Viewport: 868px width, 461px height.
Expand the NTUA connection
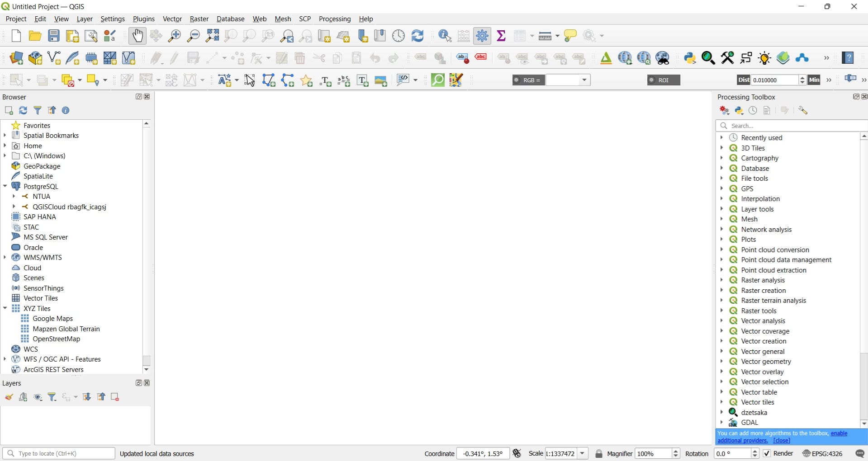(14, 196)
